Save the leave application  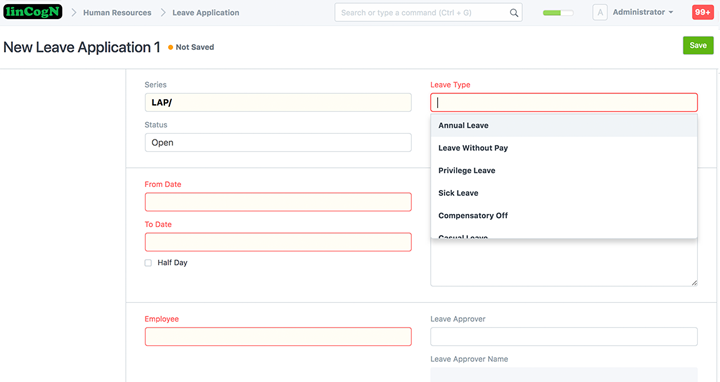(x=698, y=45)
